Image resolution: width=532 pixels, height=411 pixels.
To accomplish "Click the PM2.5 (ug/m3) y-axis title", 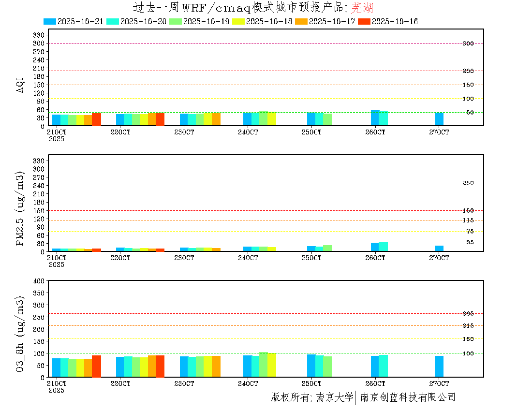I will (20, 208).
